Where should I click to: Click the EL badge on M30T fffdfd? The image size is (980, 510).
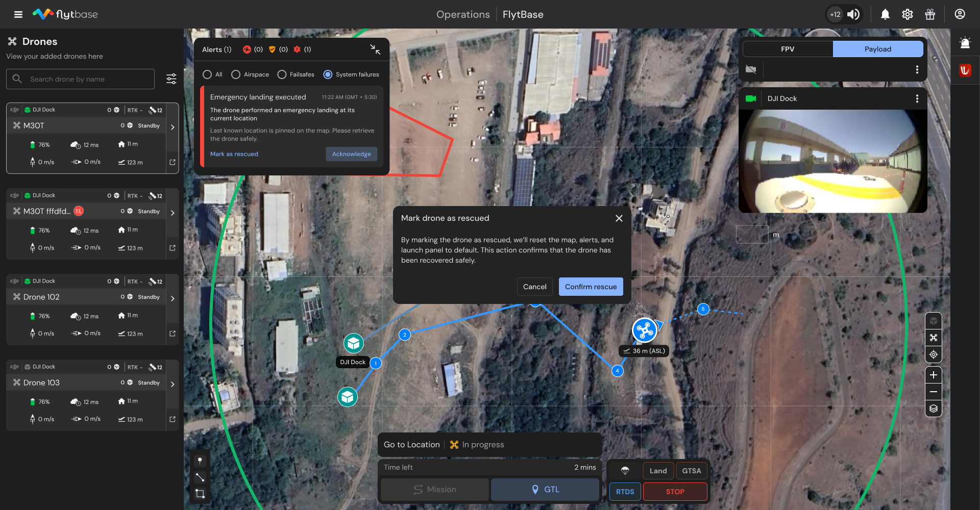point(79,211)
